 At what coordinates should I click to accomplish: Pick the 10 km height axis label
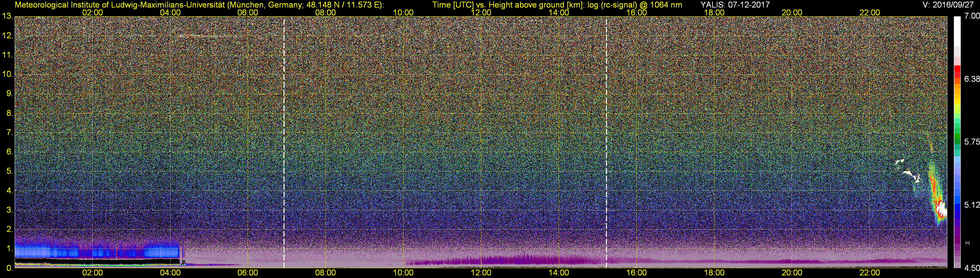(7, 74)
